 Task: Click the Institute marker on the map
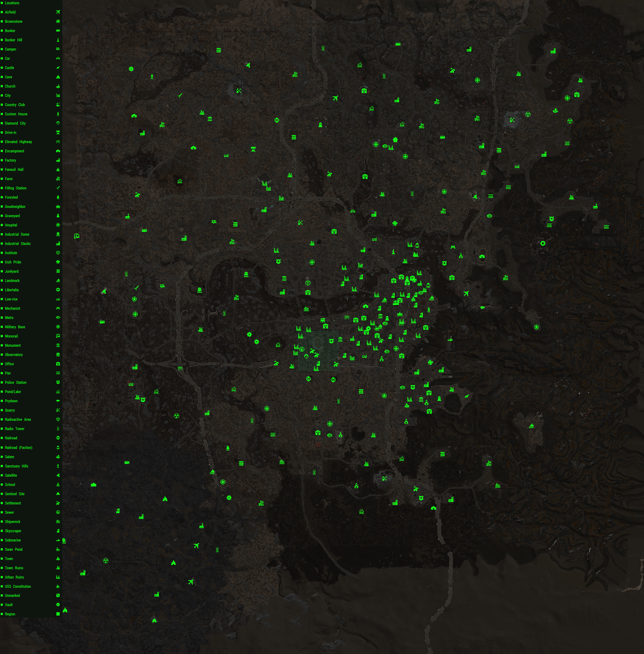308,282
